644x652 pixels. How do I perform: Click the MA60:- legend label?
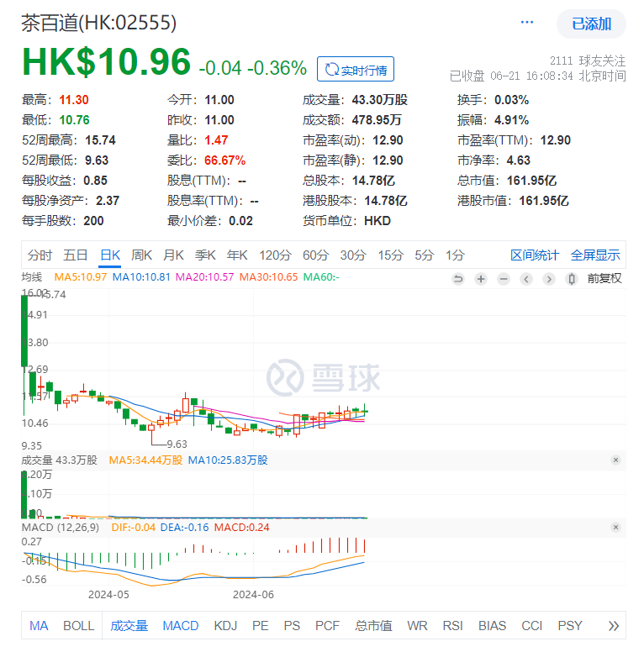pos(321,277)
